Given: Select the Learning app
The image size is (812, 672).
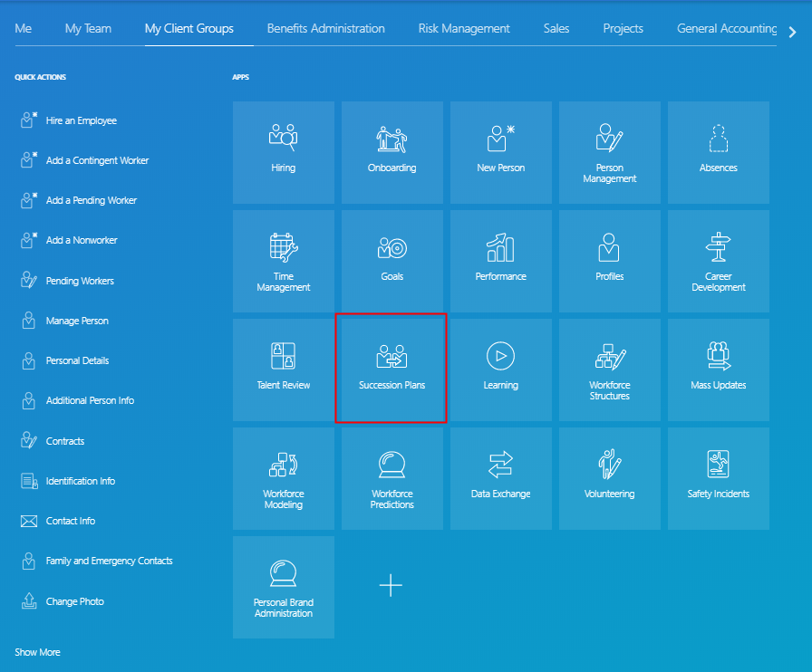Looking at the screenshot, I should (500, 369).
